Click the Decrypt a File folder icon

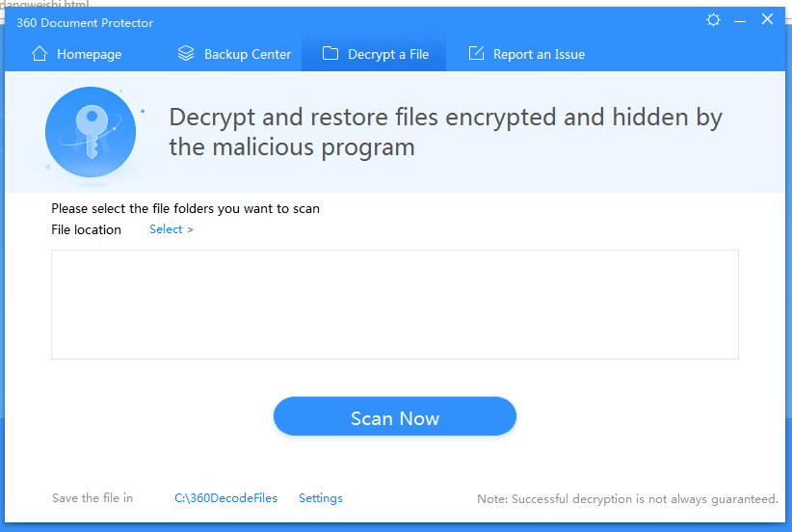coord(330,53)
